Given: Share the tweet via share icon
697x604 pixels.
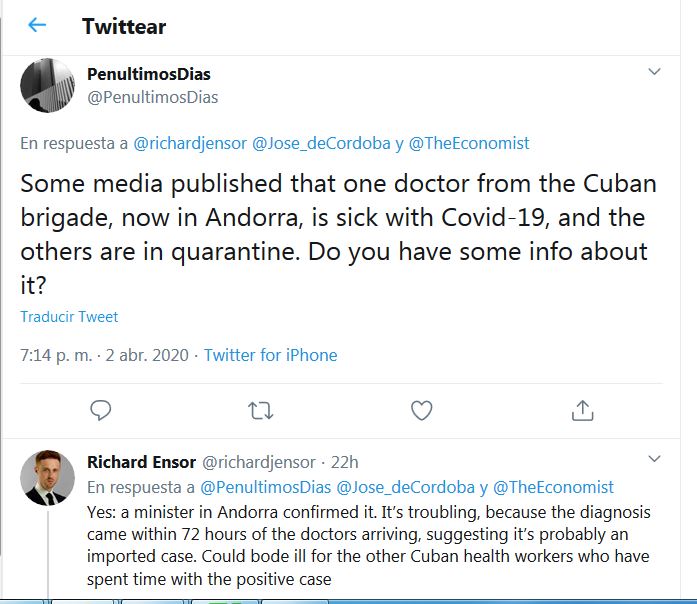Looking at the screenshot, I should tap(582, 410).
